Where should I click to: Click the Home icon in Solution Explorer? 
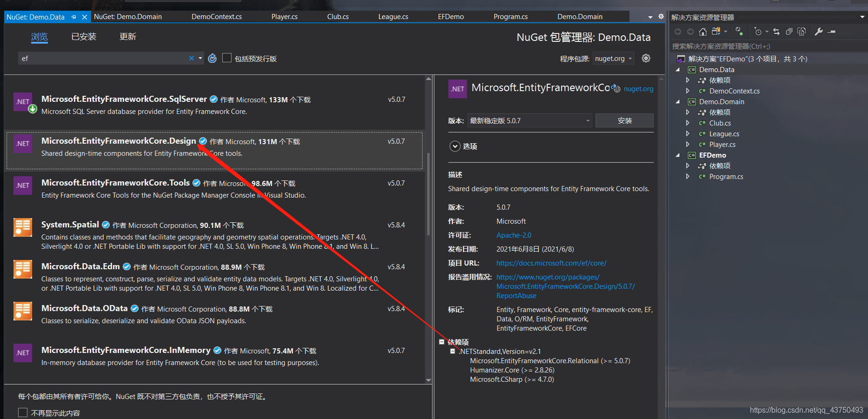pyautogui.click(x=703, y=32)
